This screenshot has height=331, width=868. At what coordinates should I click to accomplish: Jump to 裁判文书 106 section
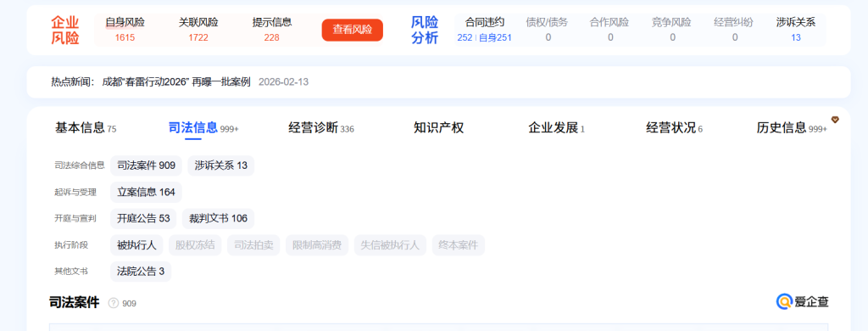tap(218, 218)
